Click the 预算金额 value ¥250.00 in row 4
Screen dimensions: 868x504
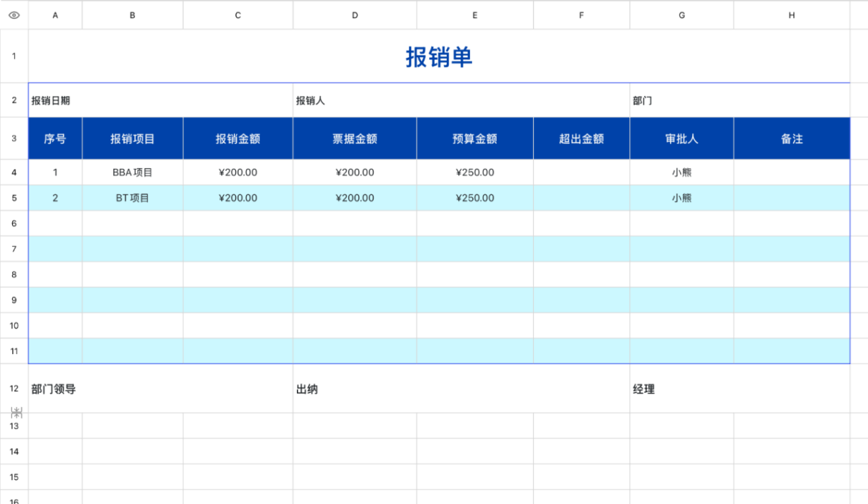(474, 172)
